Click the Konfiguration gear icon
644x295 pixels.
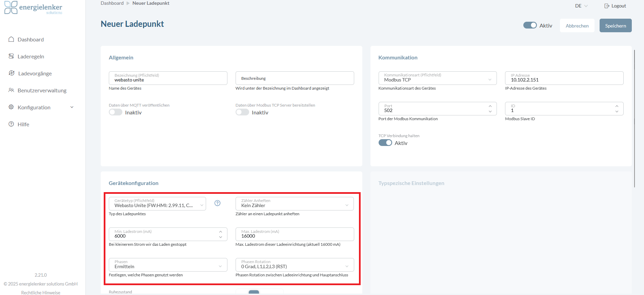coord(11,107)
